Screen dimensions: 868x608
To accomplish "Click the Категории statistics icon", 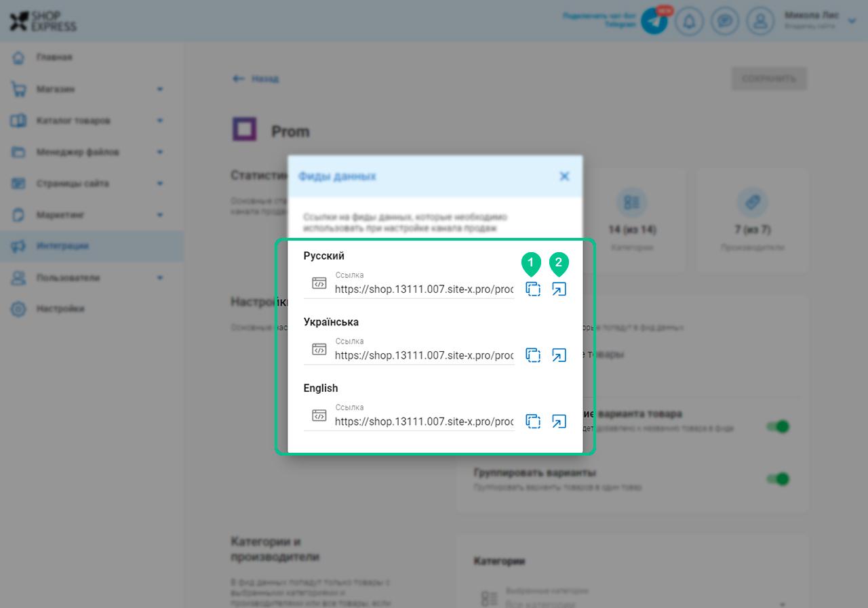I will point(632,202).
